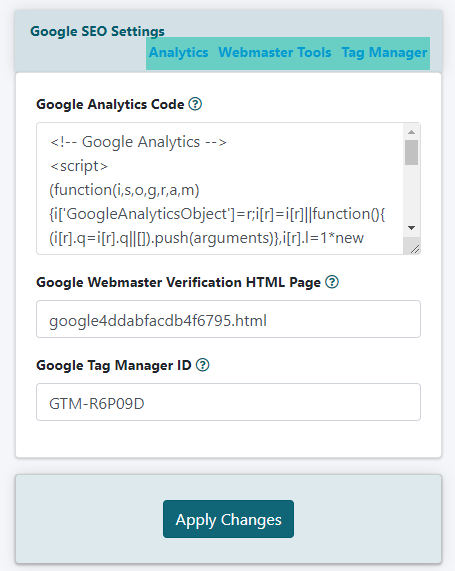Click the textarea resize handle corner
Screen dimensions: 455x571
coord(415,249)
